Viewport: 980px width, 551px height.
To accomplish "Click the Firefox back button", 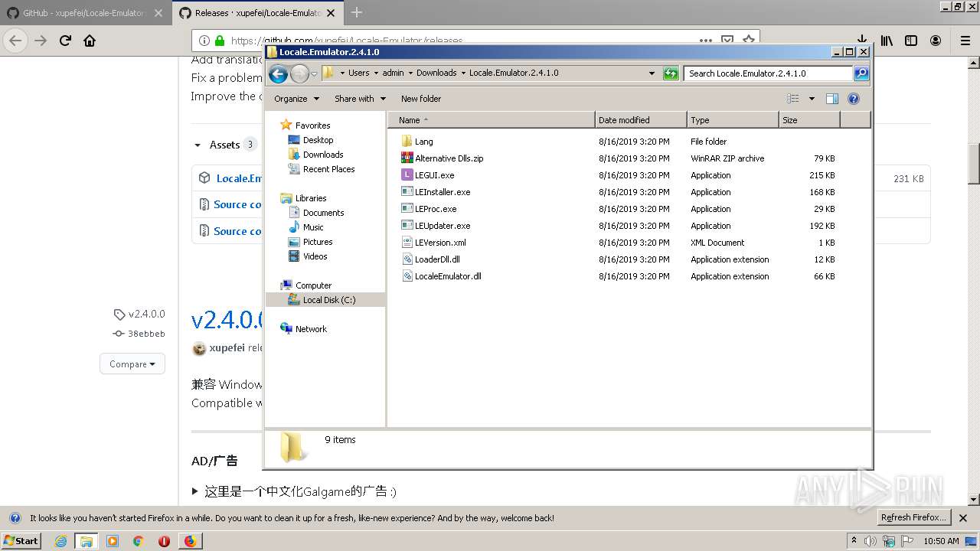I will pyautogui.click(x=15, y=41).
